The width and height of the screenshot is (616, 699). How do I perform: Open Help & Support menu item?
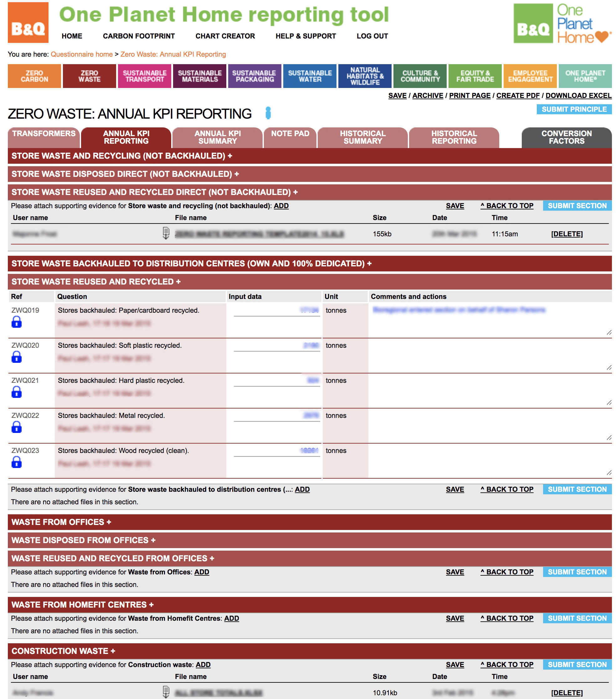(306, 36)
